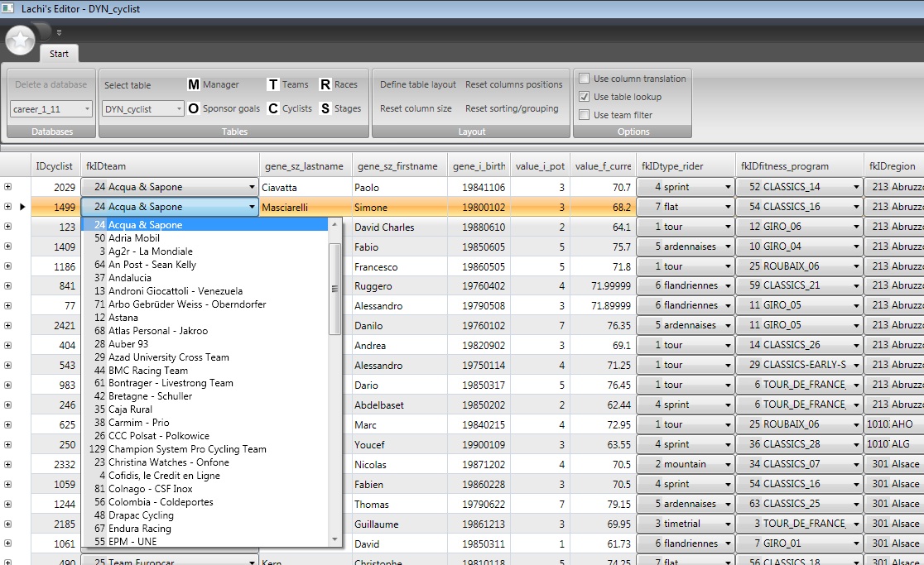This screenshot has height=565, width=924.
Task: Click Define table layout button
Action: point(418,84)
